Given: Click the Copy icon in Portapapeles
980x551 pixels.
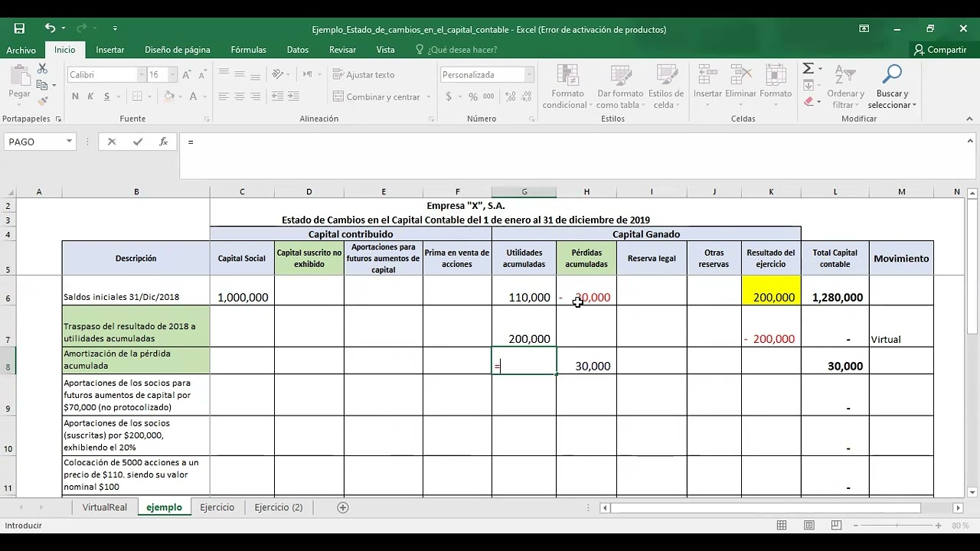Looking at the screenshot, I should [x=42, y=85].
